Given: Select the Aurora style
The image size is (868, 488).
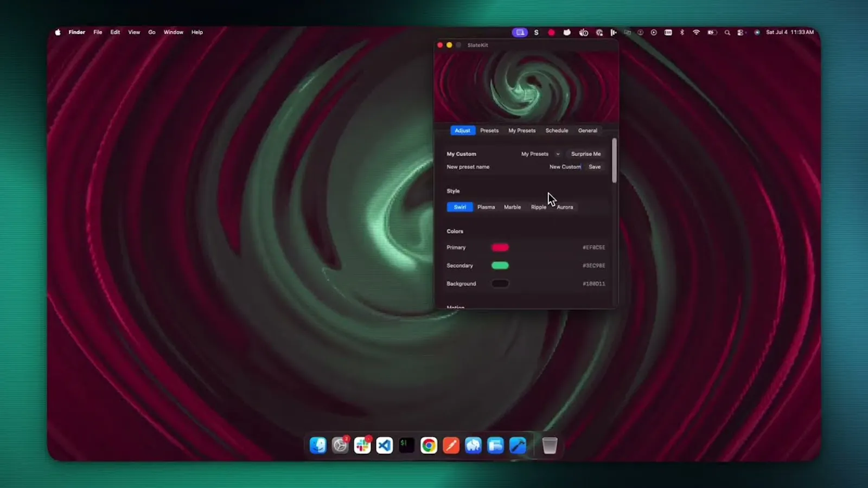Looking at the screenshot, I should [x=565, y=207].
